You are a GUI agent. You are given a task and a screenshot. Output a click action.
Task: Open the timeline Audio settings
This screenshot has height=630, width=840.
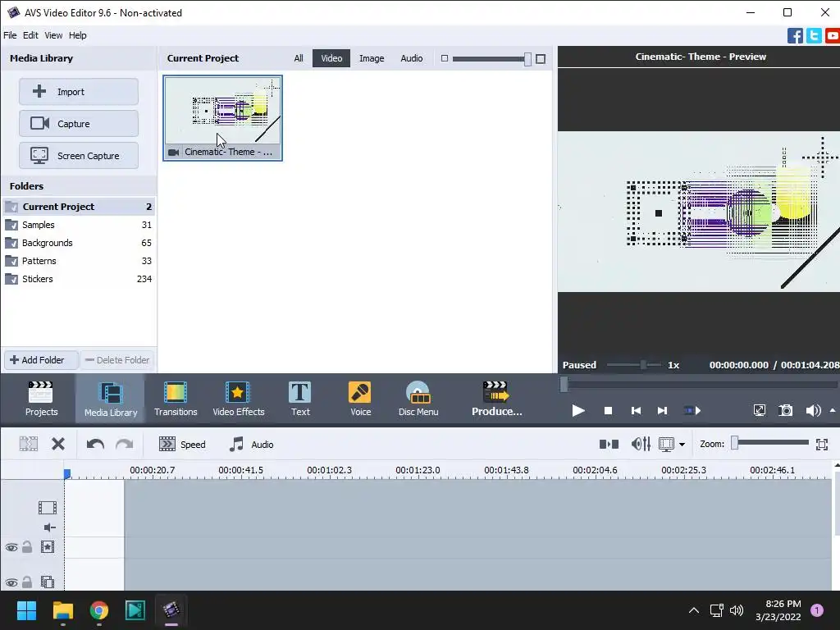click(x=251, y=444)
